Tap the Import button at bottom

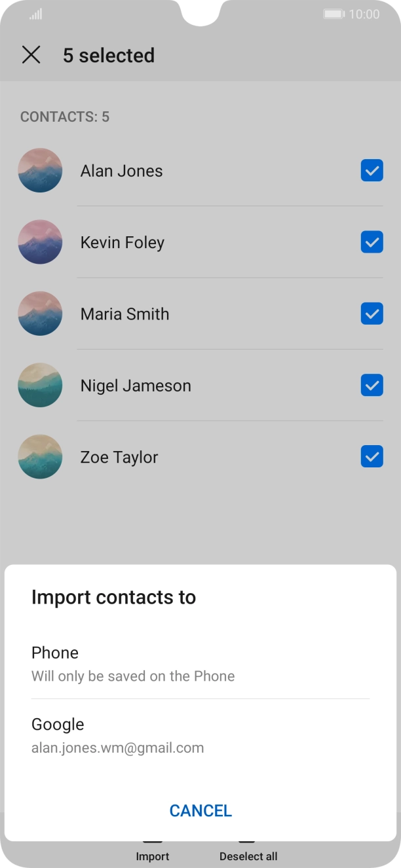153,852
